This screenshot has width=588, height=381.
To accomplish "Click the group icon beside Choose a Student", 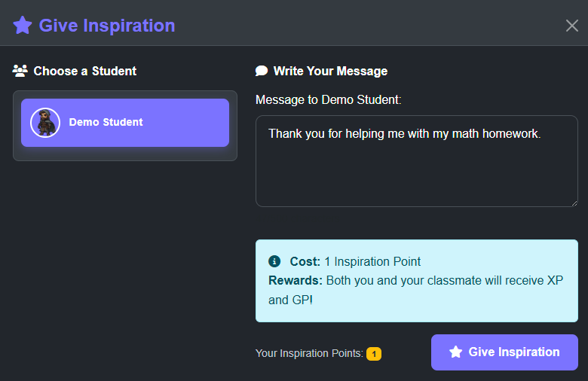I will (x=20, y=71).
